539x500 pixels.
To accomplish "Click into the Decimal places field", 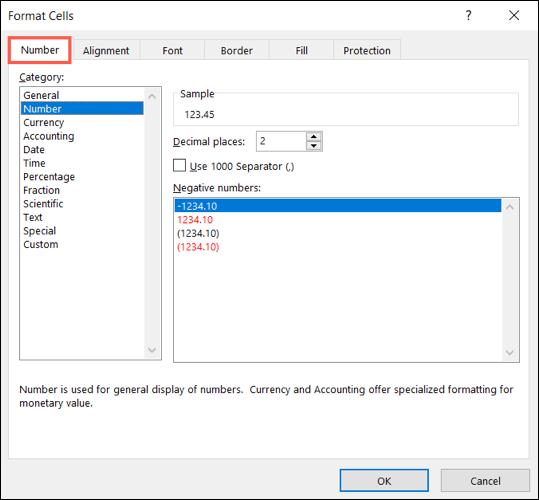I will pyautogui.click(x=281, y=141).
